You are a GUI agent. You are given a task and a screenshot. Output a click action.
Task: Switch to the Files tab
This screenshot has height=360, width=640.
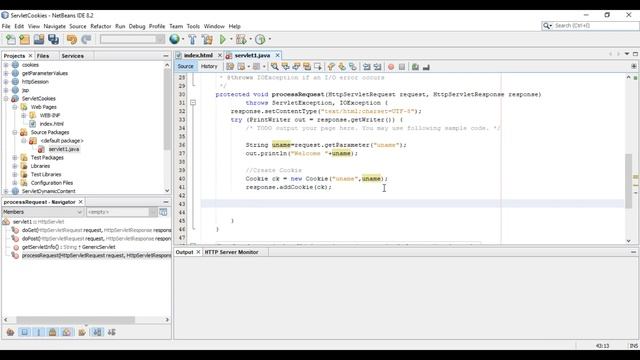[x=43, y=56]
